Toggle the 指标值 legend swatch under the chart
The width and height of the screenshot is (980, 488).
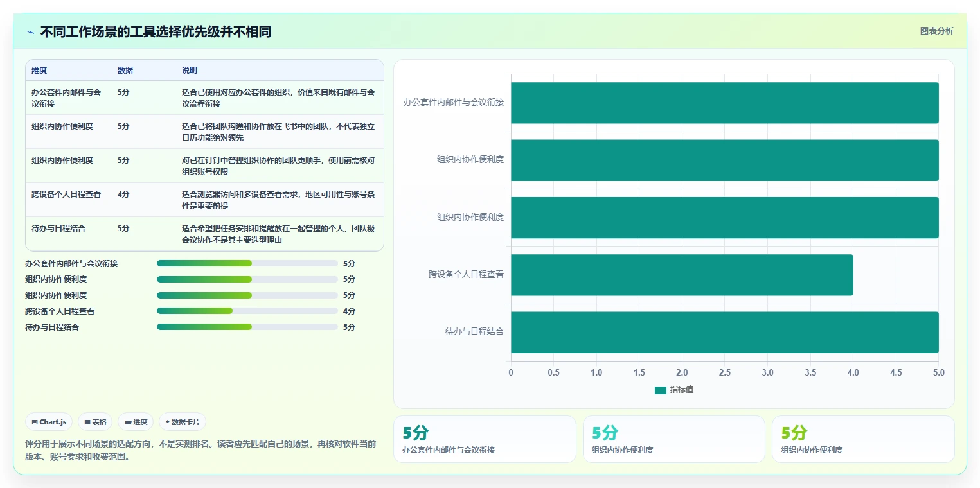[660, 390]
